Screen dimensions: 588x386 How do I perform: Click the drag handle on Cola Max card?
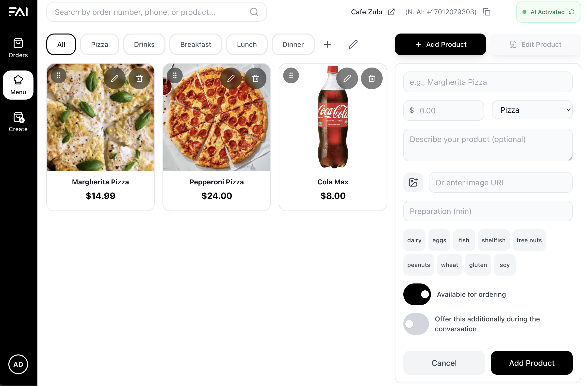pos(291,75)
